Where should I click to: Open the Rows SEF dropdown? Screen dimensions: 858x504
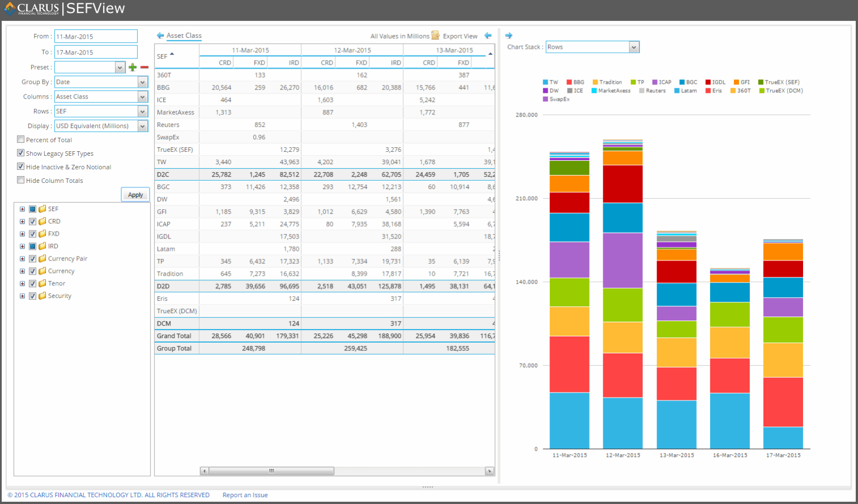coord(143,112)
